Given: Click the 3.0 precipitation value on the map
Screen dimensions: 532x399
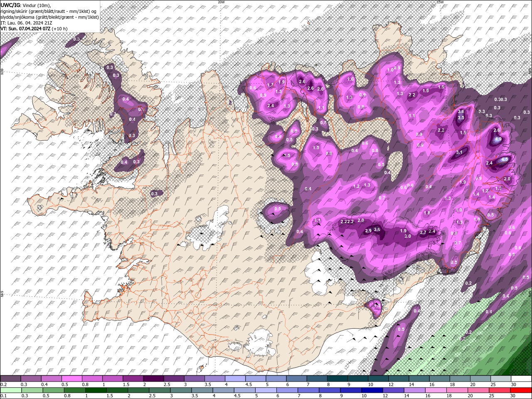Looking at the screenshot, I should pyautogui.click(x=377, y=229).
